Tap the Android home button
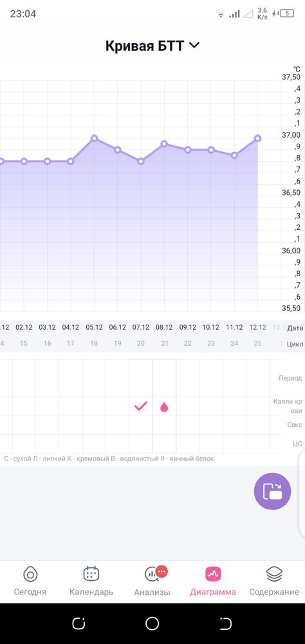This screenshot has width=305, height=644. (152, 623)
